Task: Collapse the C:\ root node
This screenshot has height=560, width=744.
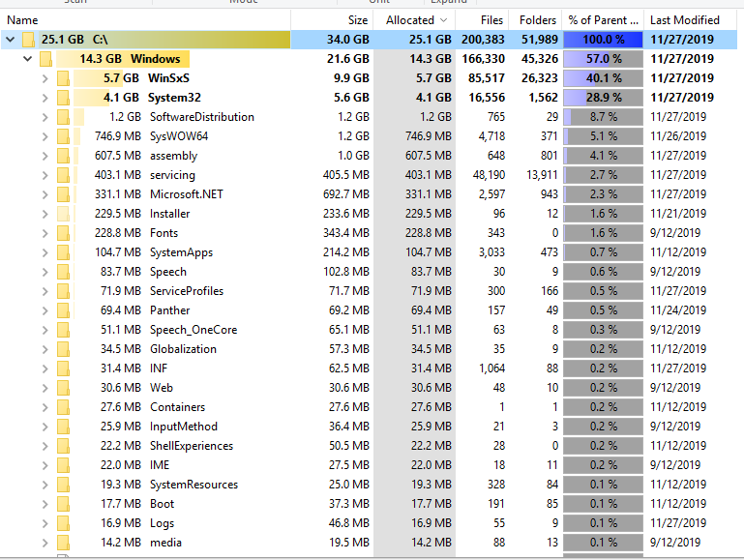Action: click(x=11, y=40)
